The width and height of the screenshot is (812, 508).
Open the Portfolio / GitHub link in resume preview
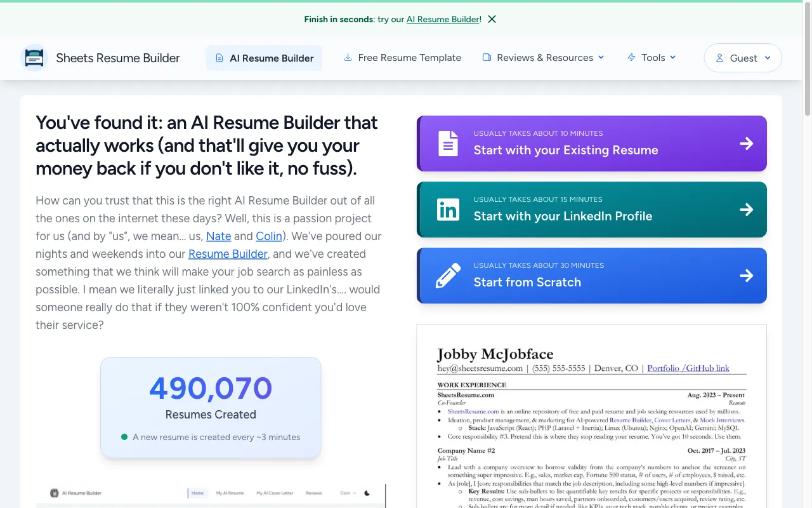pyautogui.click(x=688, y=368)
